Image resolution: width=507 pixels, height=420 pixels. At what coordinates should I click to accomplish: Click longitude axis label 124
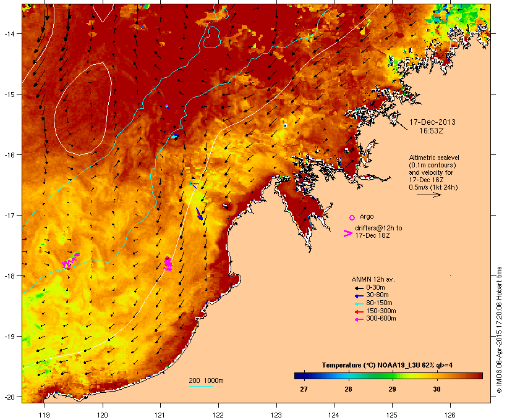point(334,415)
